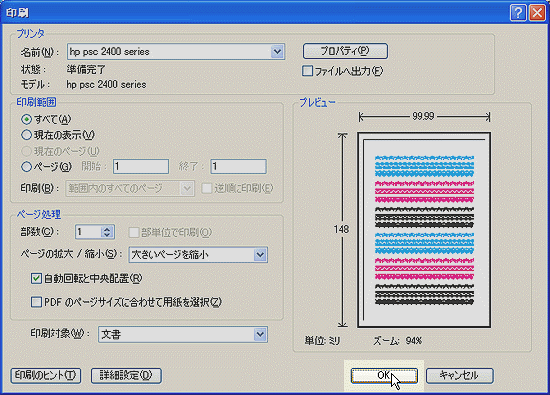
Task: Enable PDF のページサイズに合わせて用紙を選択(Z)
Action: (36, 302)
